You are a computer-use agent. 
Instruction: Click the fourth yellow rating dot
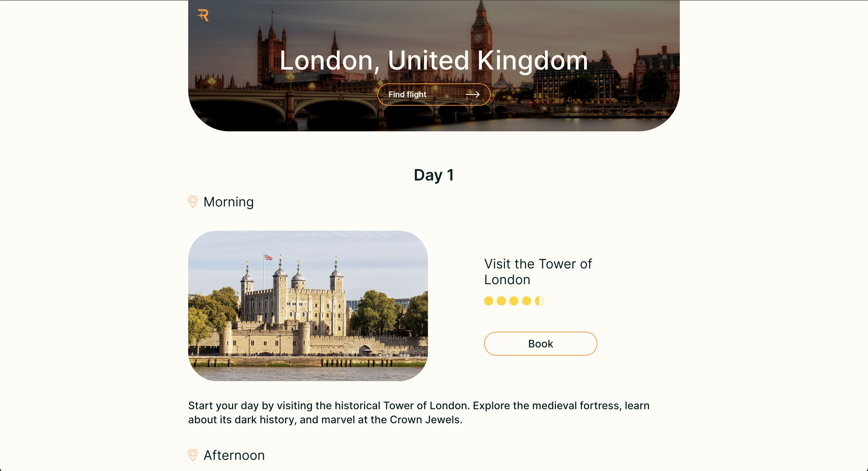[527, 301]
